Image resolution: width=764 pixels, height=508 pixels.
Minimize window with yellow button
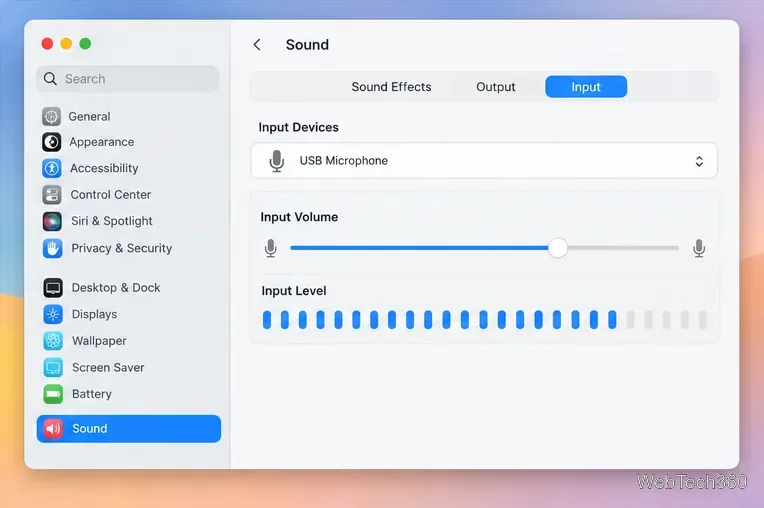[66, 44]
